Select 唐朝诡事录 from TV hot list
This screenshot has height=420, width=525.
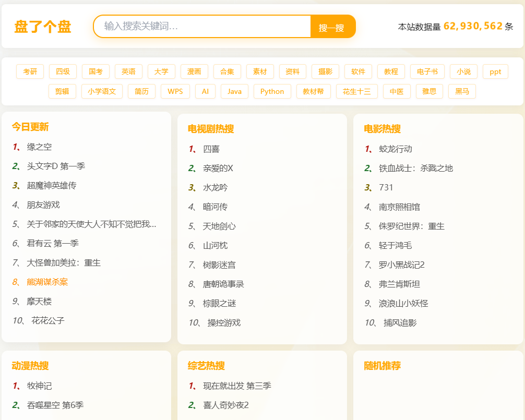point(223,284)
